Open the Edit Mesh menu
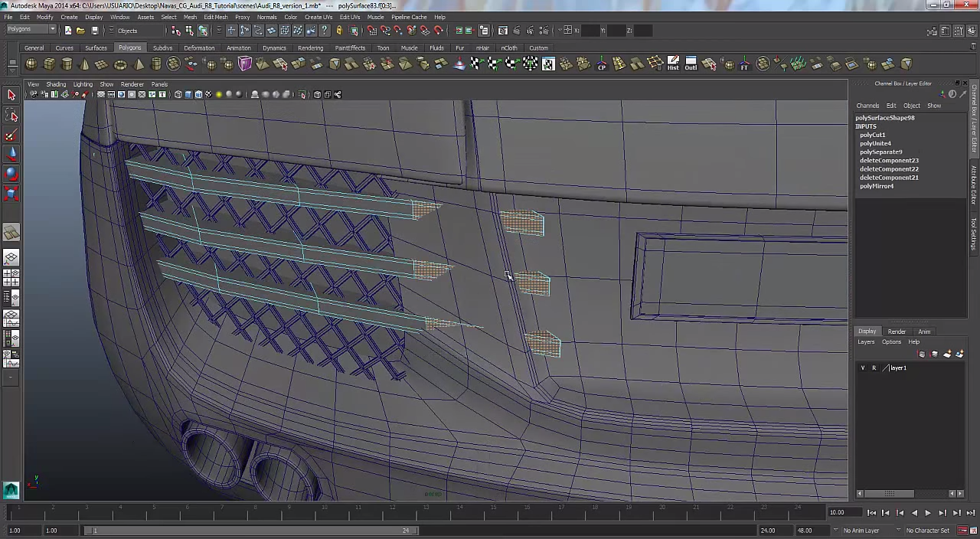The image size is (980, 539). (x=215, y=17)
